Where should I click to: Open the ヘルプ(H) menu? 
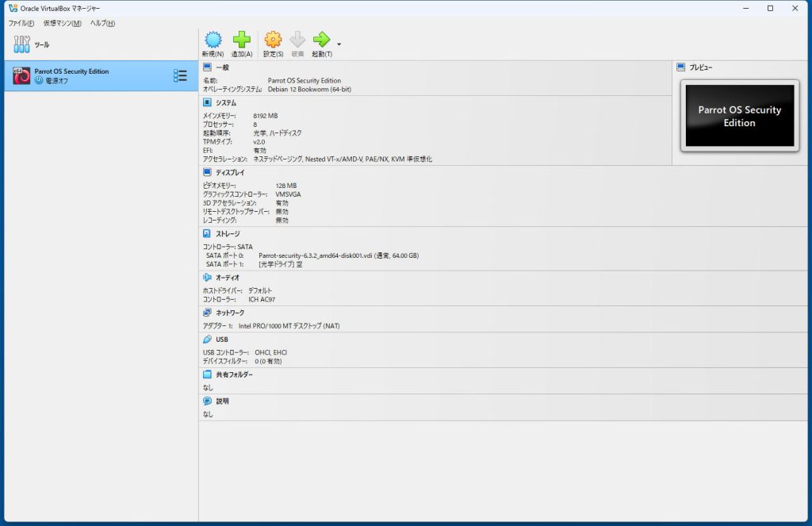pos(102,23)
